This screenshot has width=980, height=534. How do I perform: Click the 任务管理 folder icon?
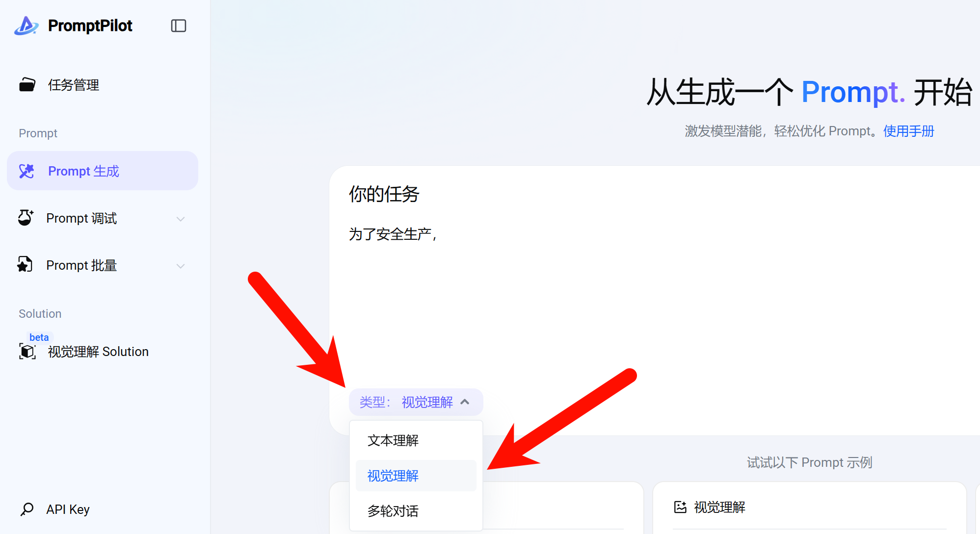27,85
